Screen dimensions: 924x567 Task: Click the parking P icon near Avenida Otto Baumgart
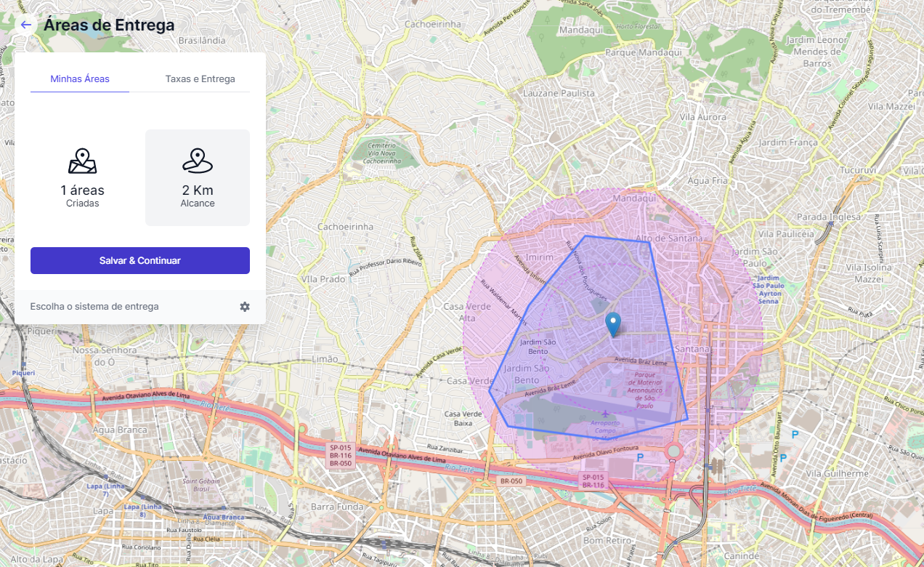(x=795, y=434)
